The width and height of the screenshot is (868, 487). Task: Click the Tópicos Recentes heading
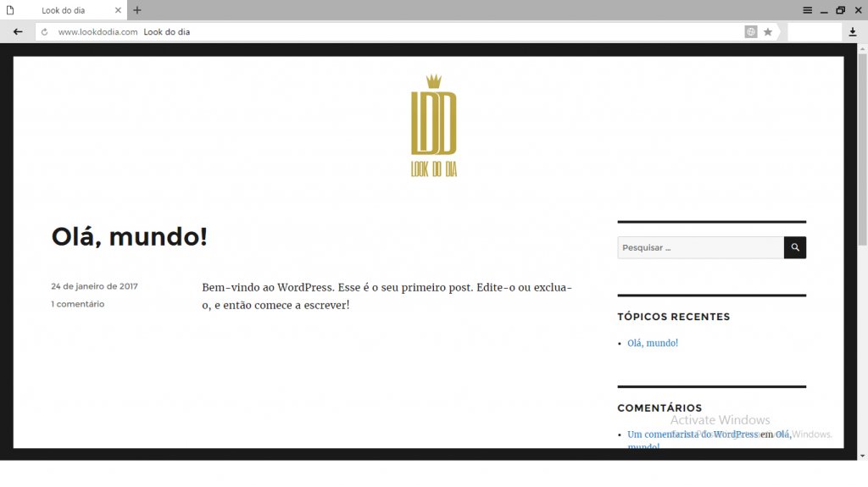[674, 317]
